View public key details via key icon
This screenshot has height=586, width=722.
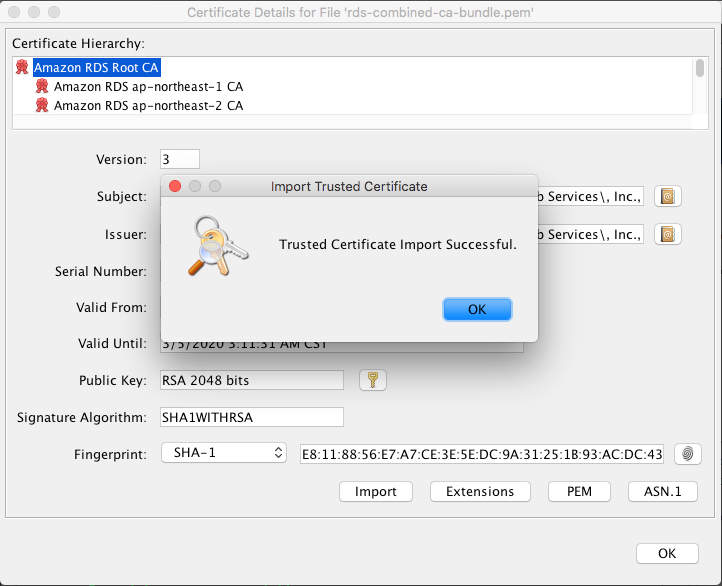coord(373,380)
